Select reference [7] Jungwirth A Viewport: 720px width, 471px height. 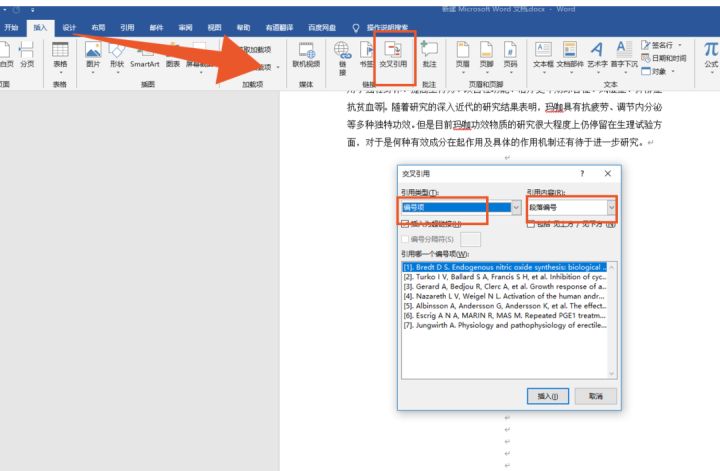pyautogui.click(x=505, y=325)
